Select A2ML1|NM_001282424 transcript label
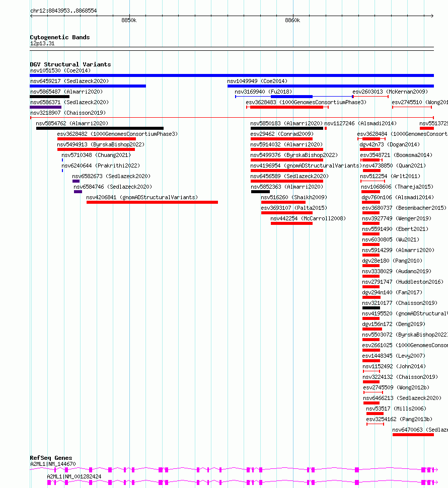 tap(74, 477)
